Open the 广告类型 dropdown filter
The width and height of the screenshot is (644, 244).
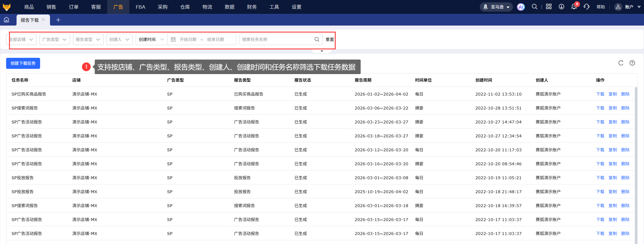coord(55,40)
